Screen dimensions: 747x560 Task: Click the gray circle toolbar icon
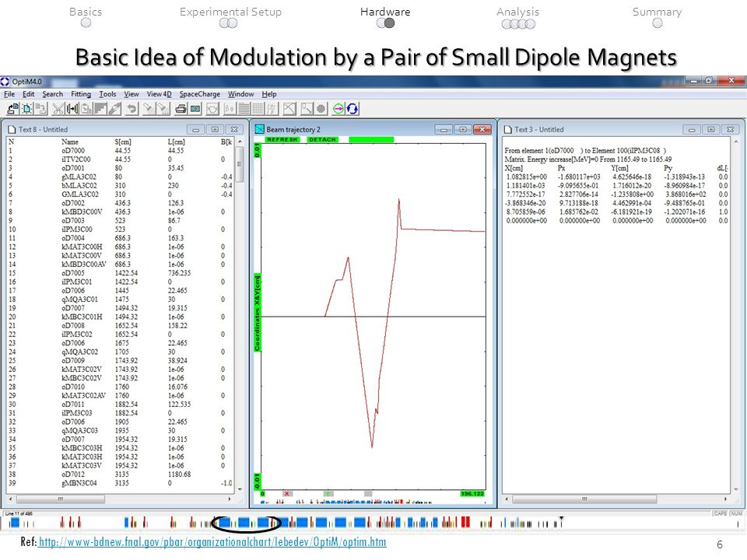coord(321,109)
